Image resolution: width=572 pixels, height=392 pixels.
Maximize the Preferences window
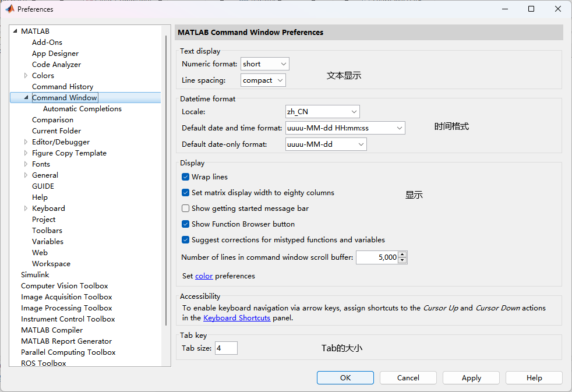pyautogui.click(x=531, y=9)
